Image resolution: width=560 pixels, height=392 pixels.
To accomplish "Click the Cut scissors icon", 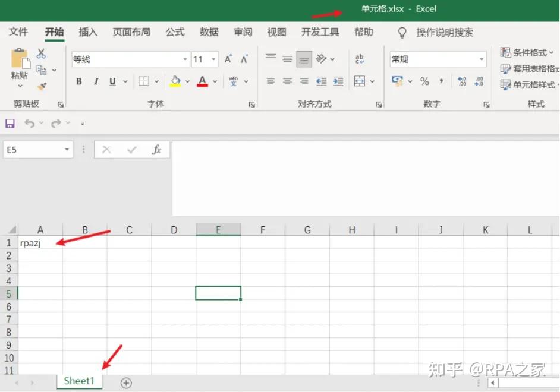I will 41,52.
